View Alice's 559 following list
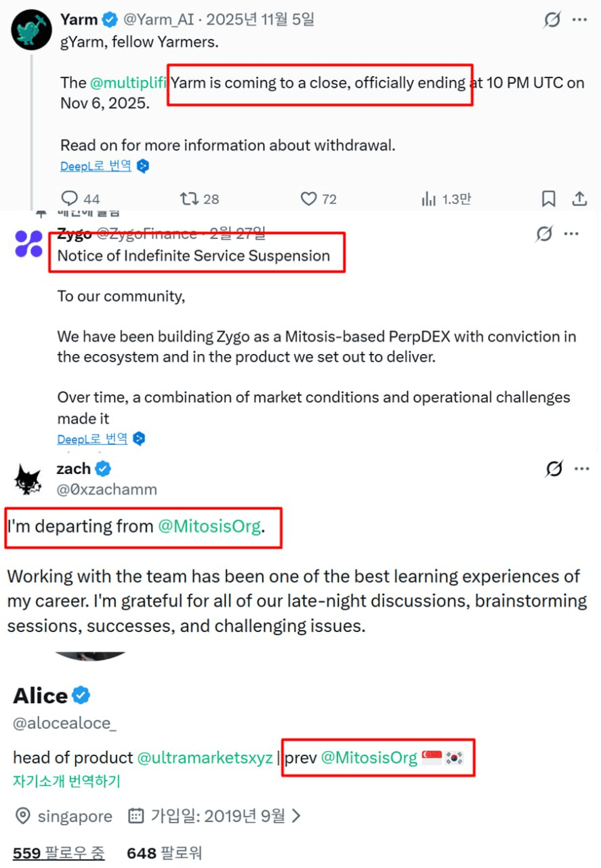The width and height of the screenshot is (601, 868). 58,853
